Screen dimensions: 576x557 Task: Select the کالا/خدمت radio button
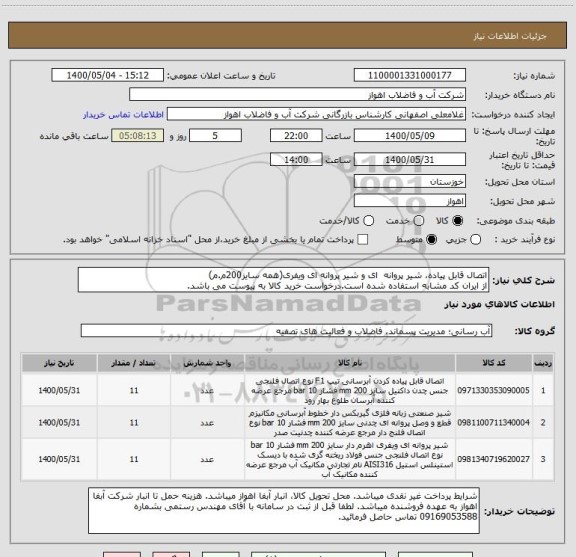pyautogui.click(x=368, y=221)
